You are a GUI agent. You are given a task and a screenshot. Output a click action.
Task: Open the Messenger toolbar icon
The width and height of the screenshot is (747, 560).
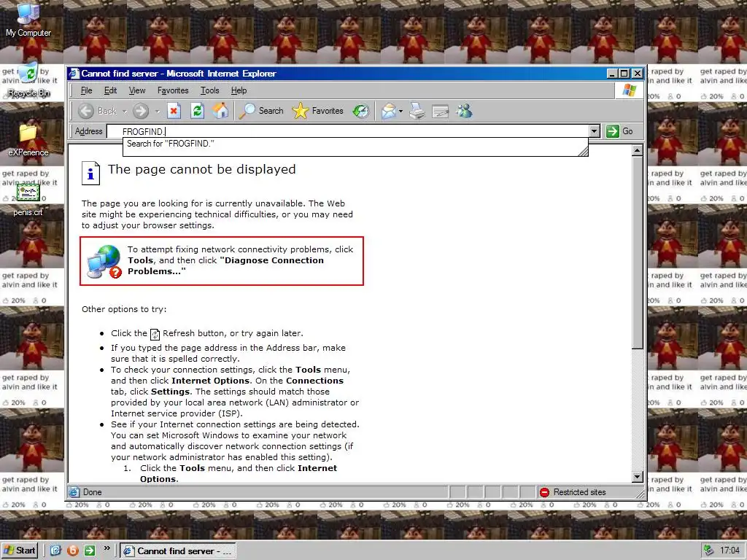pyautogui.click(x=464, y=111)
